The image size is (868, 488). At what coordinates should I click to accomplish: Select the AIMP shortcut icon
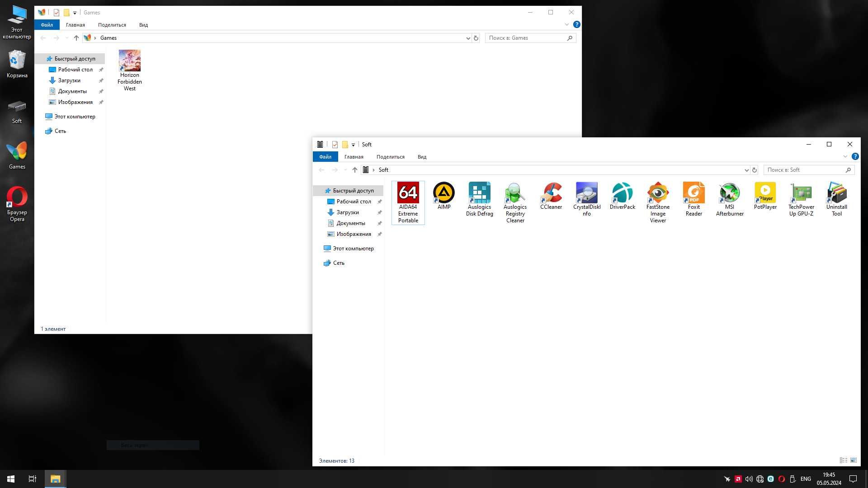pyautogui.click(x=443, y=196)
